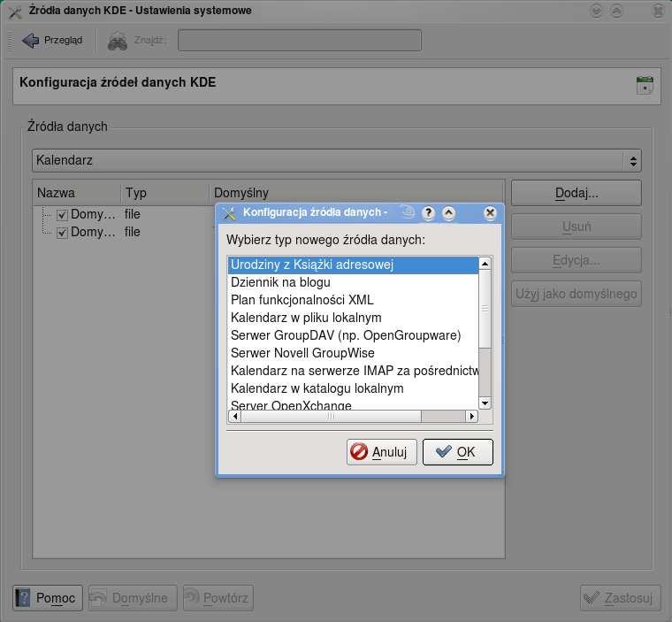
Task: Click the tools icon in dialog titlebar
Action: (x=230, y=213)
